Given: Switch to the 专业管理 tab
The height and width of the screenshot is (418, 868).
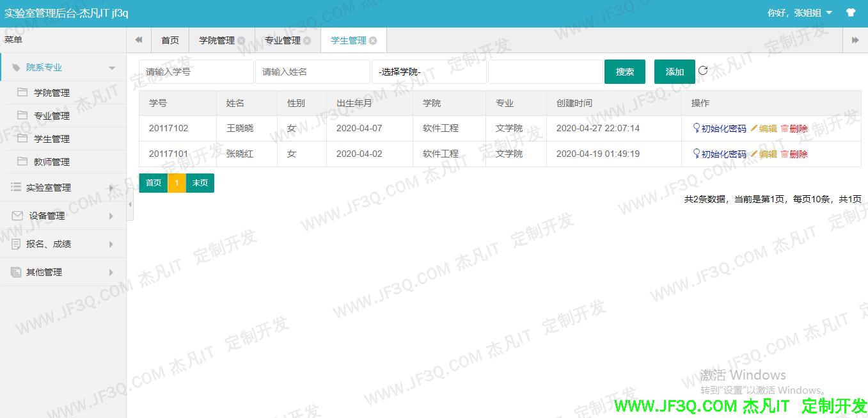Looking at the screenshot, I should coord(282,40).
